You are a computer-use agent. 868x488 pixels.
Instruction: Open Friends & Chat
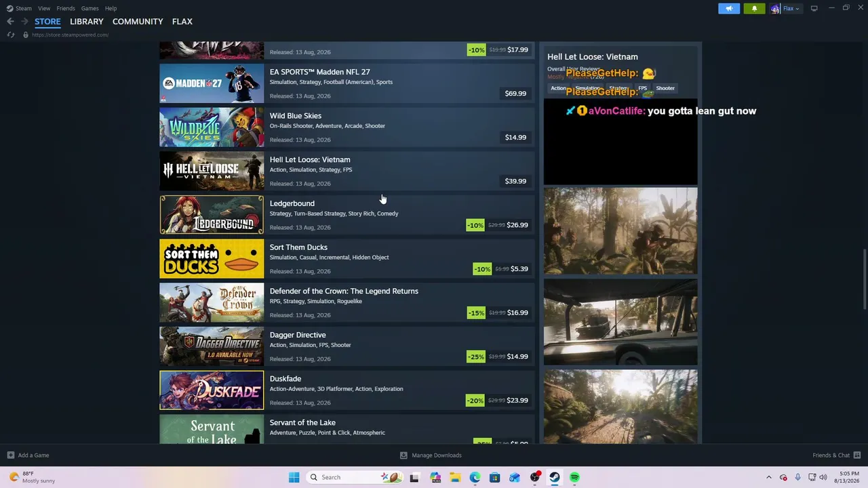(837, 455)
